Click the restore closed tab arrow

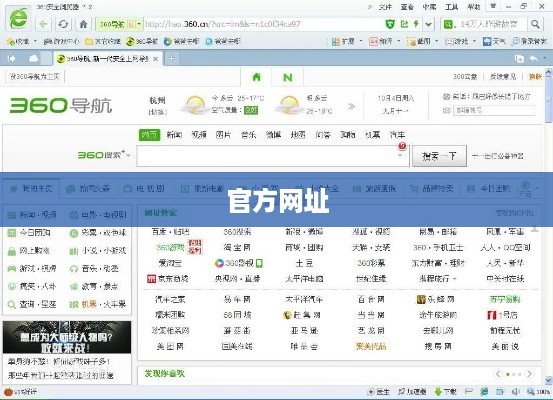pyautogui.click(x=534, y=59)
